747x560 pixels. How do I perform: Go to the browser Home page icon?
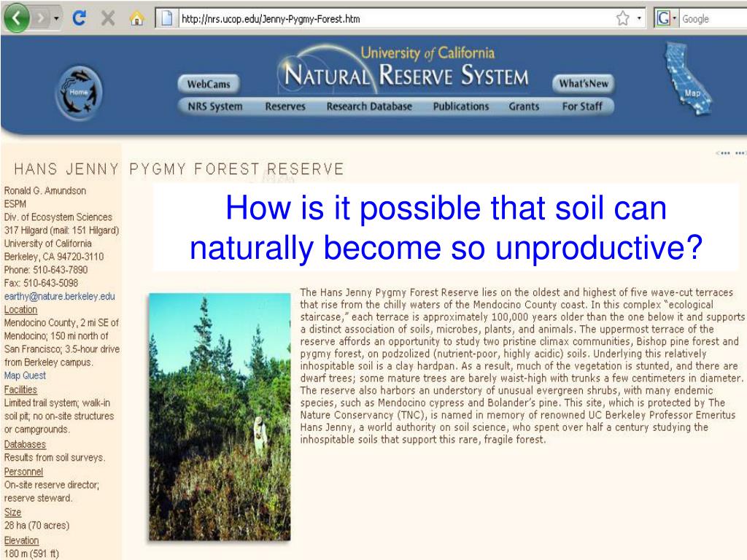coord(136,18)
